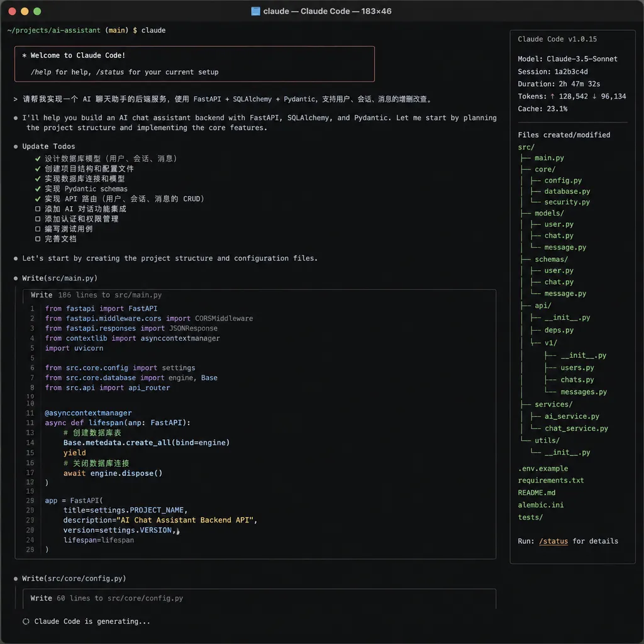
Task: Click the 'Claude Code v1.0.15' heading
Action: [x=557, y=40]
